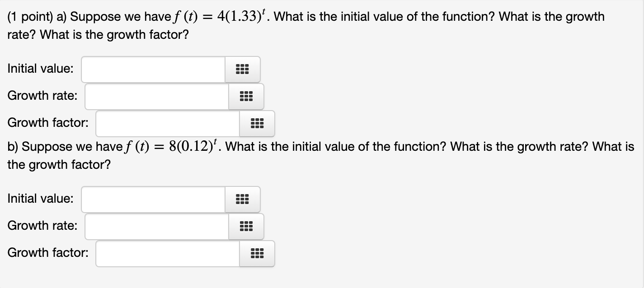Image resolution: width=644 pixels, height=288 pixels.
Task: Click the part a 'Growth rate:' label
Action: (42, 96)
